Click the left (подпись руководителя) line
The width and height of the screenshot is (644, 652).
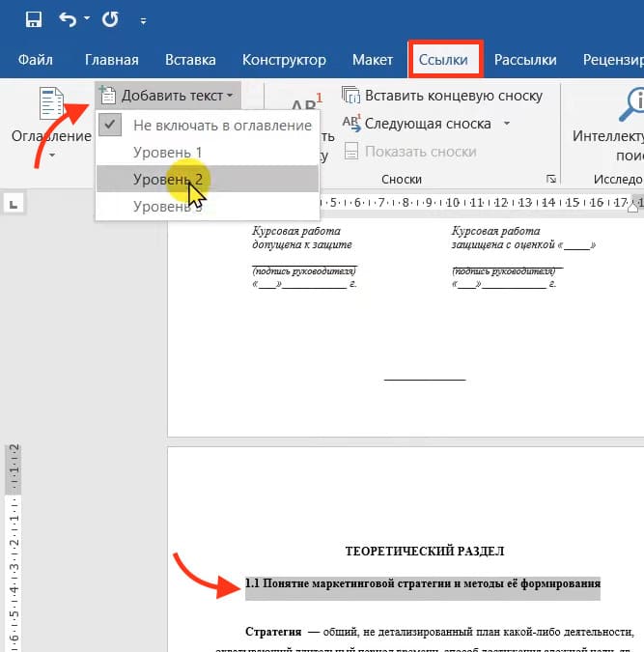(304, 271)
